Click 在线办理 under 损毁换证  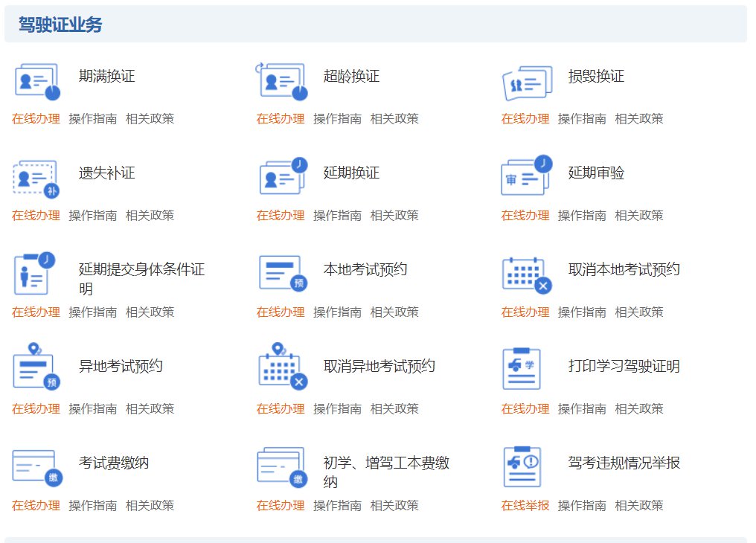(x=525, y=118)
